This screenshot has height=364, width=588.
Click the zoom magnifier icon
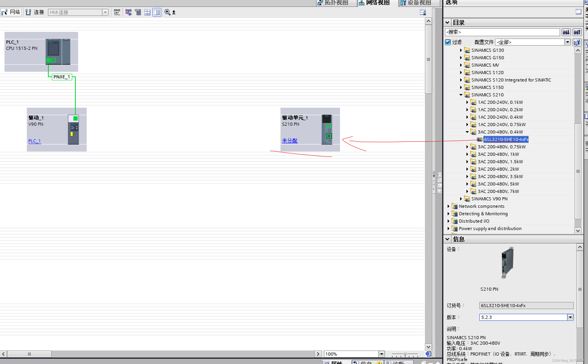click(x=168, y=12)
